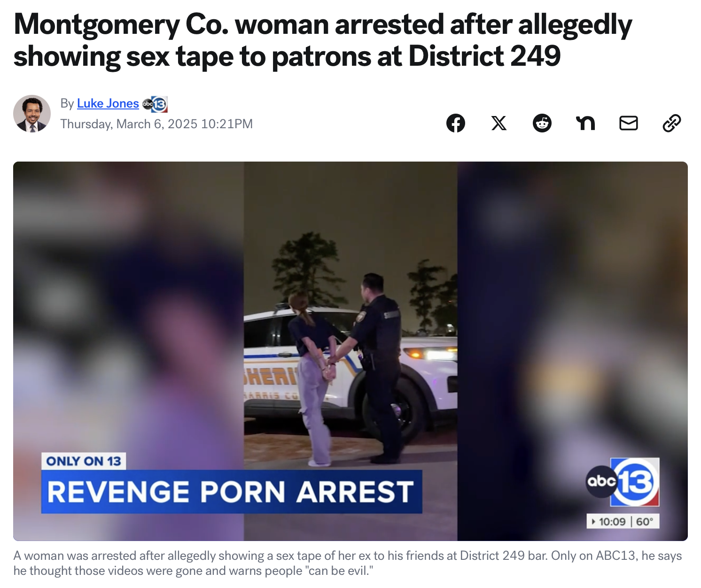Click the Thursday, March 6, 2025 timestamp

pyautogui.click(x=156, y=124)
